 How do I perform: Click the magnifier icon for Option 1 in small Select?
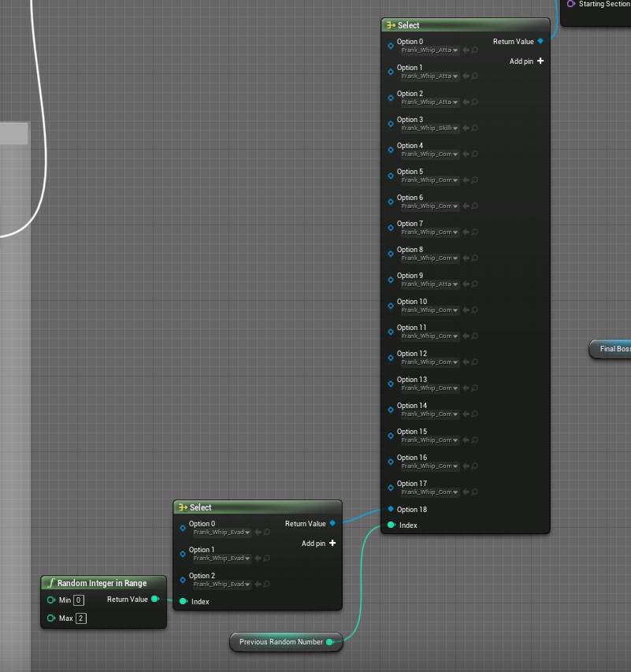[x=267, y=559]
